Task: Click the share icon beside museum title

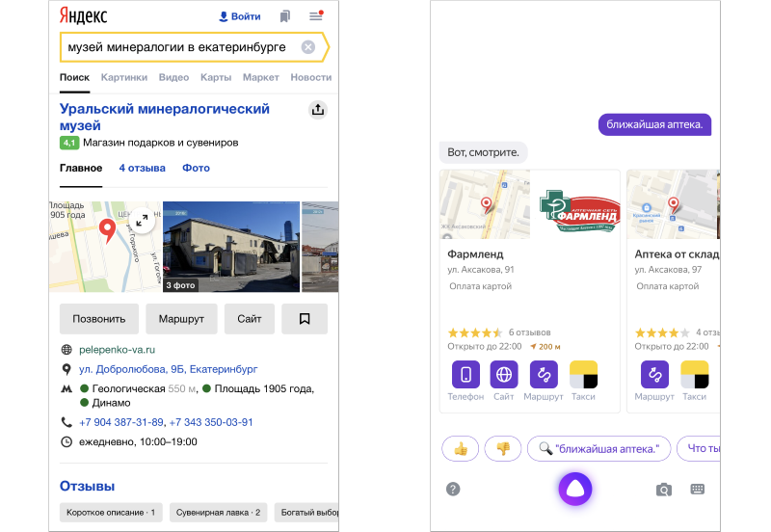Action: click(x=318, y=110)
